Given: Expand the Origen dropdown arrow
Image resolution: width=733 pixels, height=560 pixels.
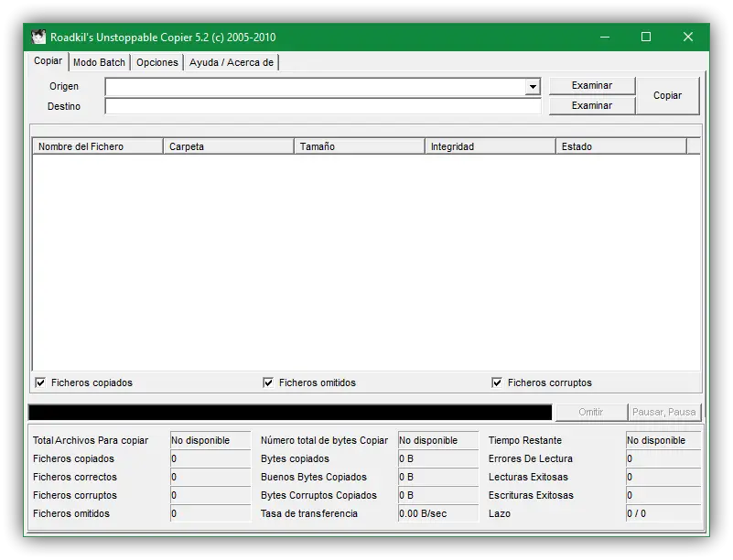Looking at the screenshot, I should 533,87.
